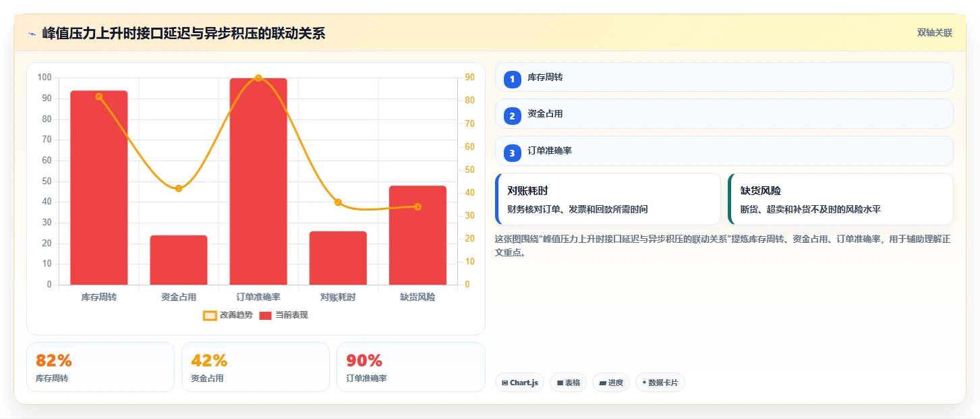Select the 进度 tag
Viewport: 980px width, 419px height.
[611, 383]
